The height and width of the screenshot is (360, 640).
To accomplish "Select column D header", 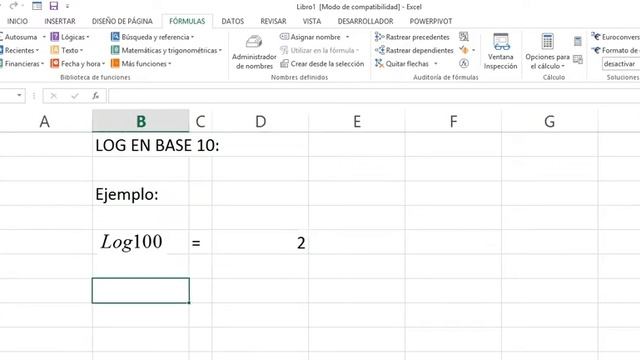I will (x=260, y=121).
